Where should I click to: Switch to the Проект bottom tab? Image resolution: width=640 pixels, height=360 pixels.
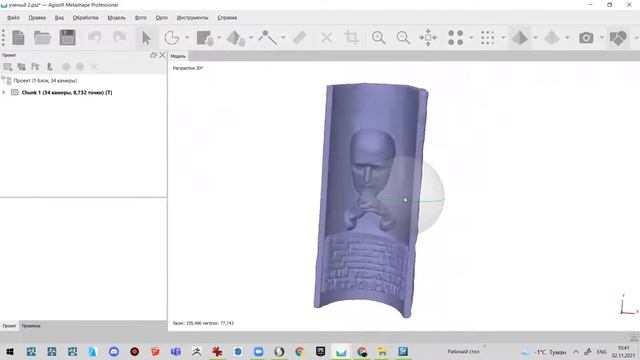point(9,326)
